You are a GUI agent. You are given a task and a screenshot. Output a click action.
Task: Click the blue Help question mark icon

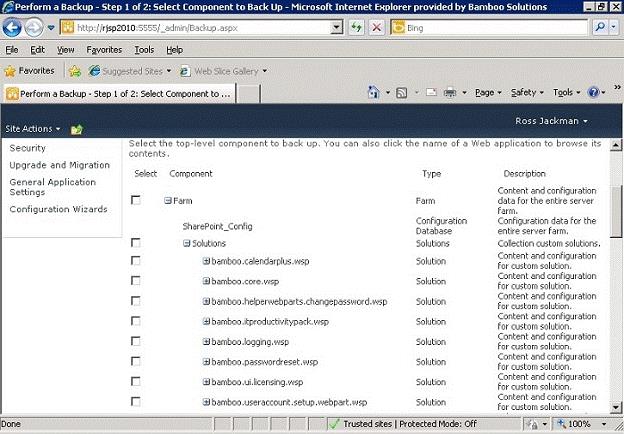pyautogui.click(x=593, y=93)
